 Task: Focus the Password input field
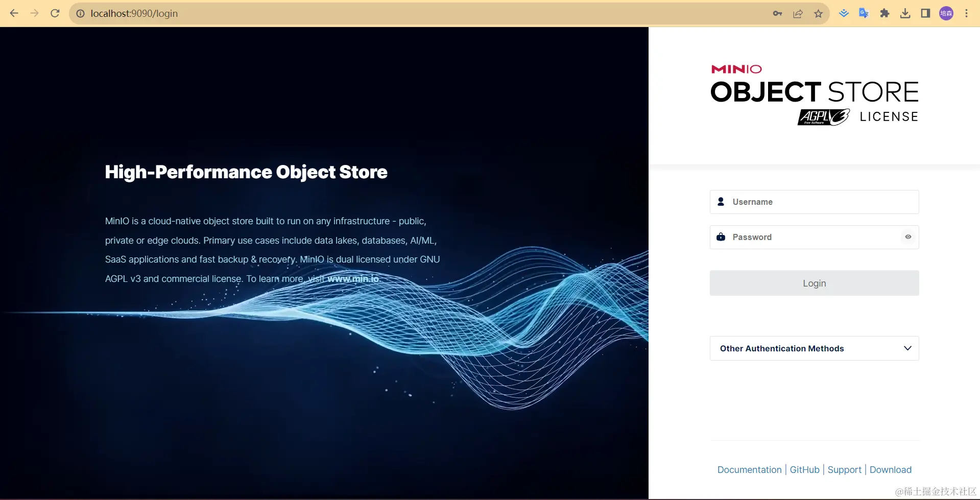click(x=814, y=237)
